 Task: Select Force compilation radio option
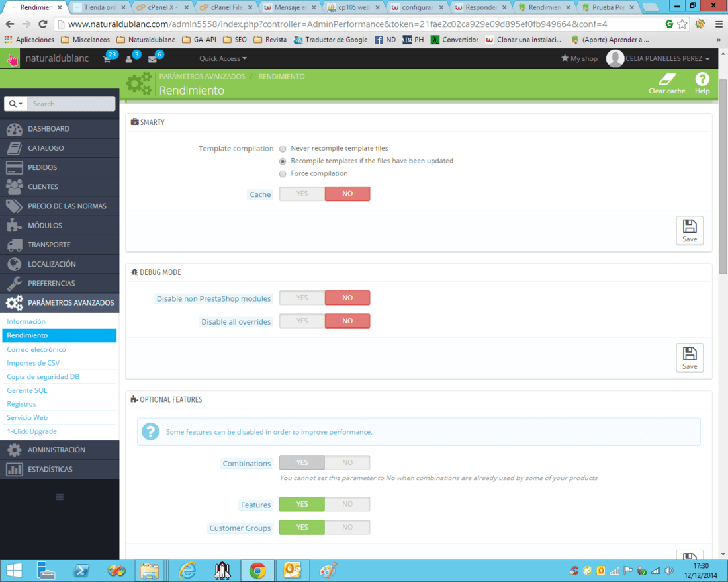(x=283, y=174)
